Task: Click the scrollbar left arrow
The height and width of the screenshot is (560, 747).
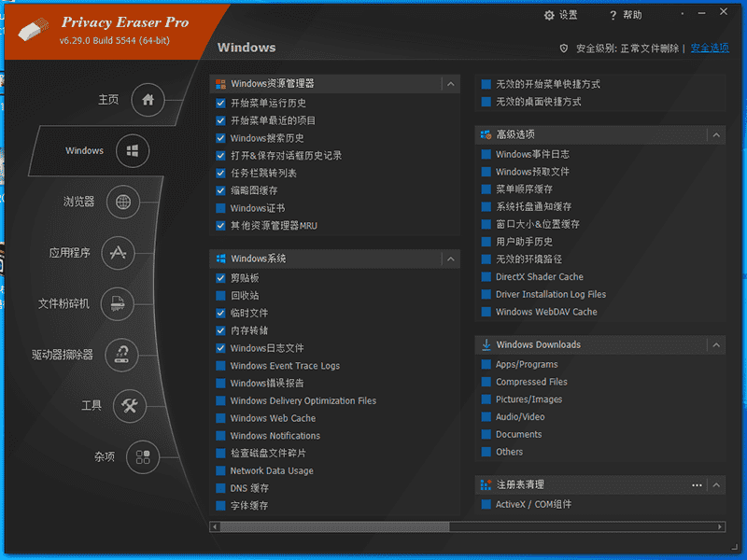Action: coord(215,526)
